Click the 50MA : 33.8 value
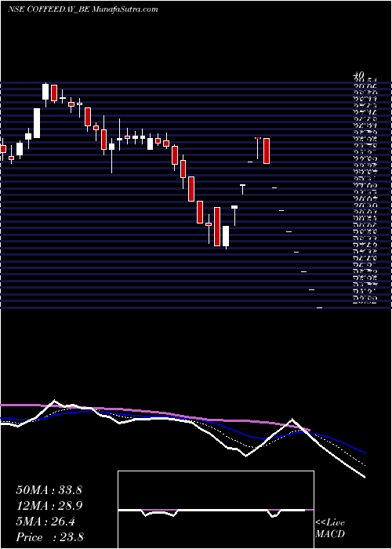Image resolution: width=392 pixels, height=549 pixels. coord(49,490)
